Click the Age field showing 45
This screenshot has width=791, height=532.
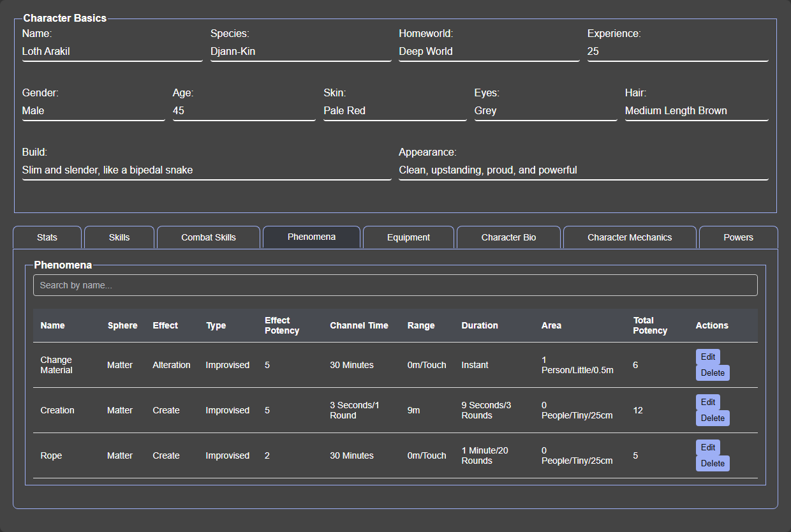coord(244,111)
